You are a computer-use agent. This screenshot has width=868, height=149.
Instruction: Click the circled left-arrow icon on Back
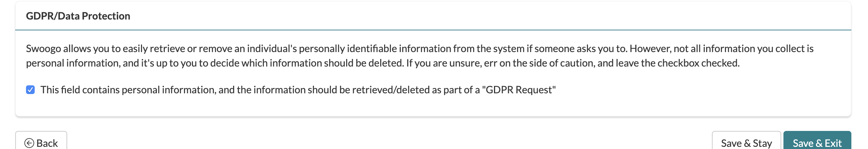29,143
